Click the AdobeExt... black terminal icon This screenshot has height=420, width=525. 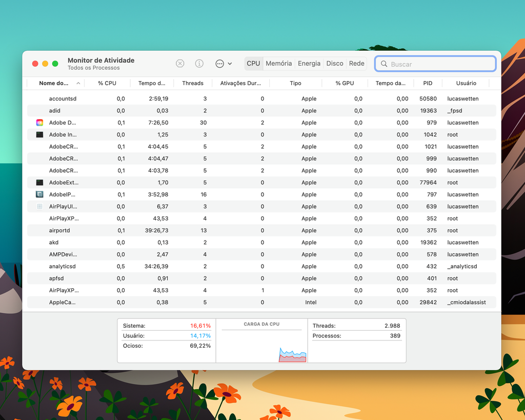[39, 183]
